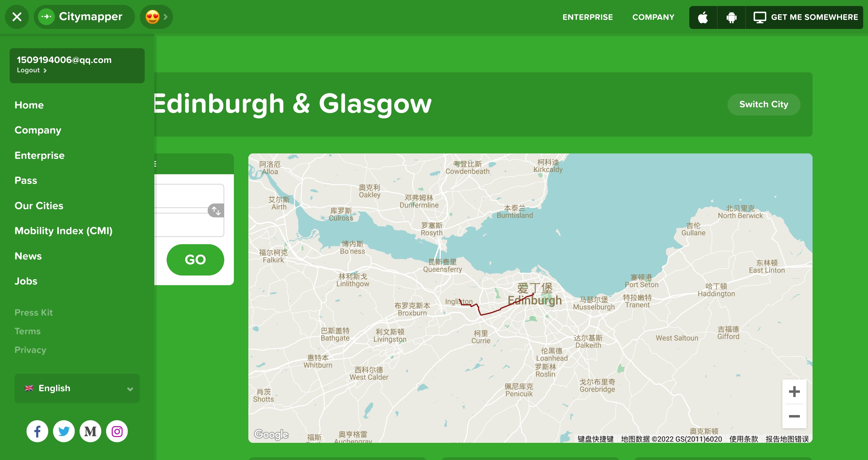Click the Twitter social icon

tap(64, 431)
